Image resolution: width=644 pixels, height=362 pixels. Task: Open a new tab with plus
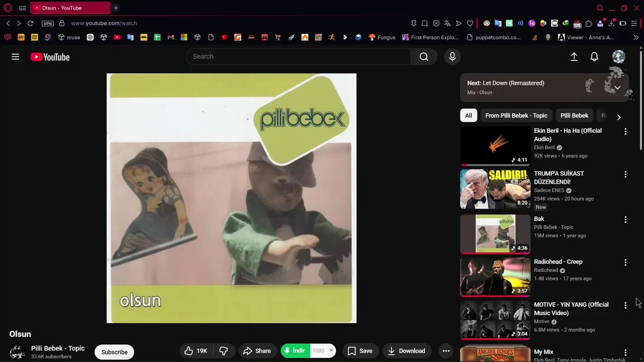click(116, 8)
